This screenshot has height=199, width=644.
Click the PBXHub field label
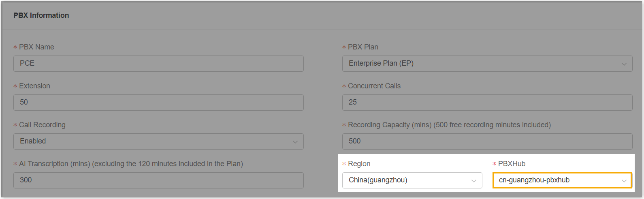tap(512, 164)
